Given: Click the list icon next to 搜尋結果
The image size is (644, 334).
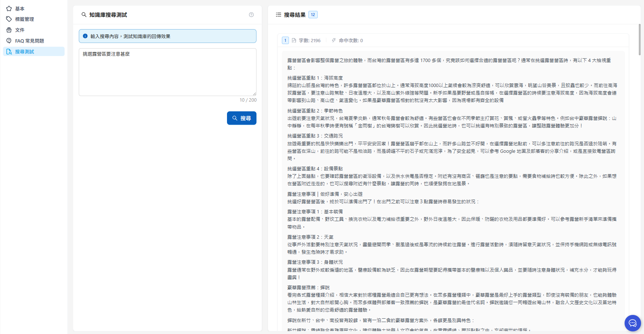Looking at the screenshot, I should tap(279, 15).
